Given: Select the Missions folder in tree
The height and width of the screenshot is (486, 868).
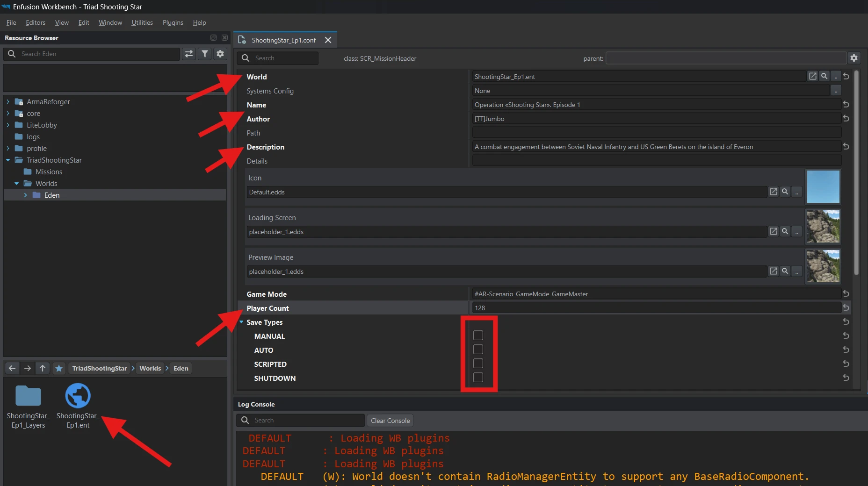Looking at the screenshot, I should point(49,172).
